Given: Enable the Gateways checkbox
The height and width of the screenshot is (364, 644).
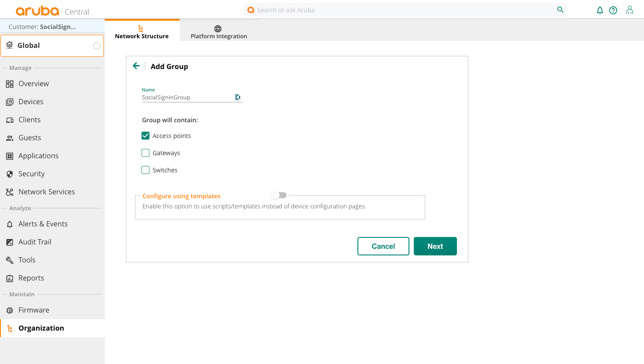Looking at the screenshot, I should 145,153.
